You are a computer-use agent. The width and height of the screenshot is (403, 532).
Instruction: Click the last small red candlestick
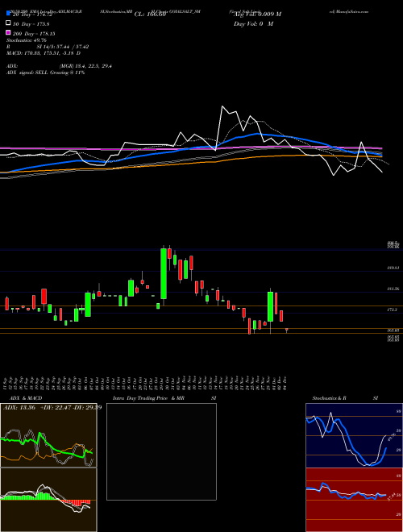[x=287, y=330]
